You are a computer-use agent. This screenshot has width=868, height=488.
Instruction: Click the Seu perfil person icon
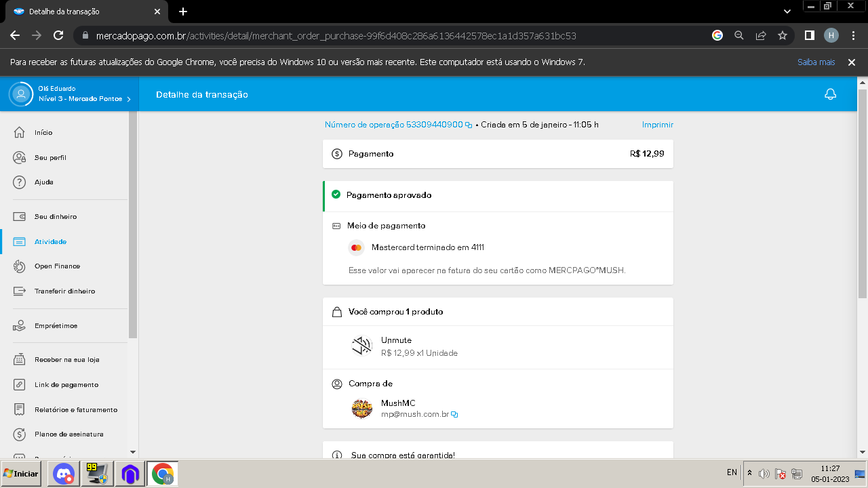[20, 157]
